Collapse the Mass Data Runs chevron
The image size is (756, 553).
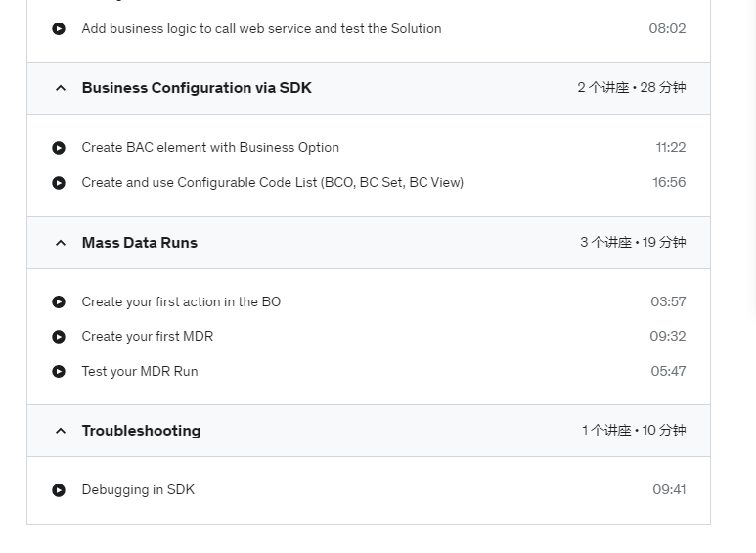pyautogui.click(x=61, y=243)
